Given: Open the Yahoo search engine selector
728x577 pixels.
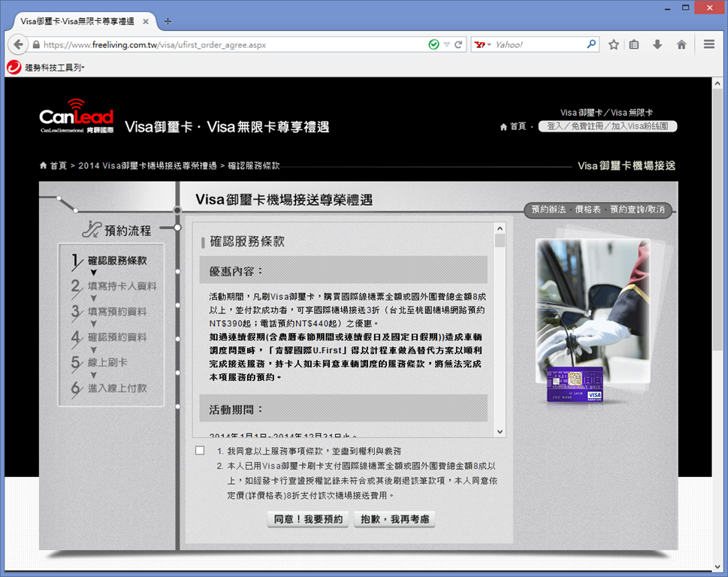Looking at the screenshot, I should [483, 44].
